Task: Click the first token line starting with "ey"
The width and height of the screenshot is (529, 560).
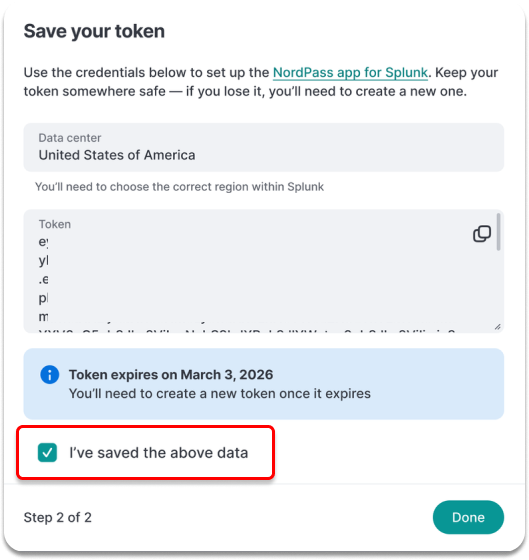Action: click(x=43, y=242)
